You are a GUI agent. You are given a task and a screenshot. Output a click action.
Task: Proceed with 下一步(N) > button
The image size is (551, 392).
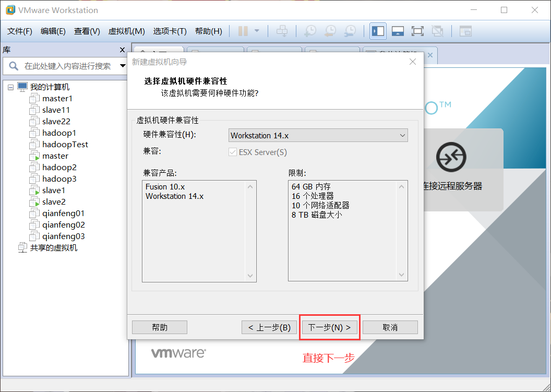(x=330, y=327)
